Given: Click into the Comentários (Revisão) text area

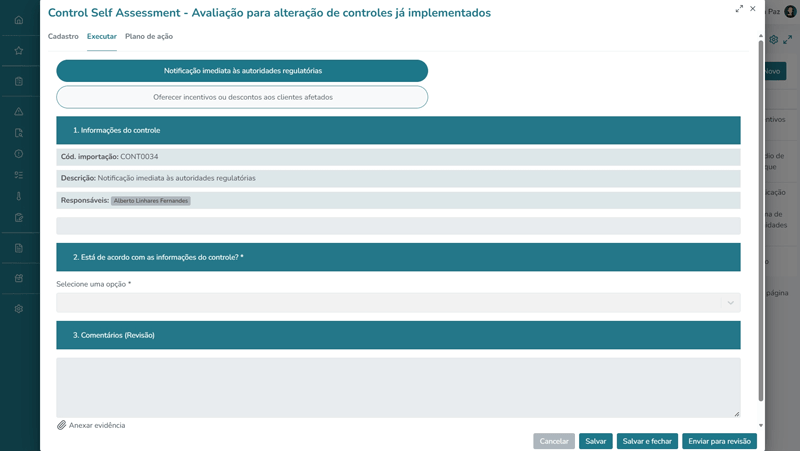Looking at the screenshot, I should coord(398,388).
